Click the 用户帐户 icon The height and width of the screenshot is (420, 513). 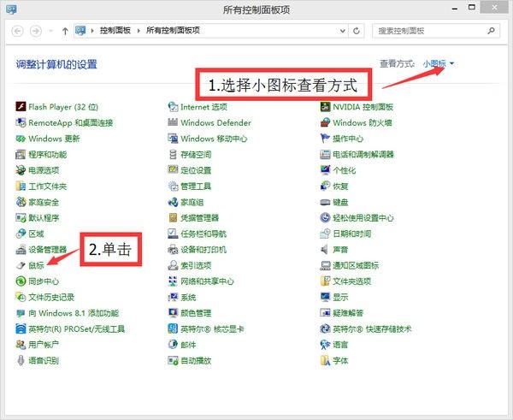[x=21, y=345]
